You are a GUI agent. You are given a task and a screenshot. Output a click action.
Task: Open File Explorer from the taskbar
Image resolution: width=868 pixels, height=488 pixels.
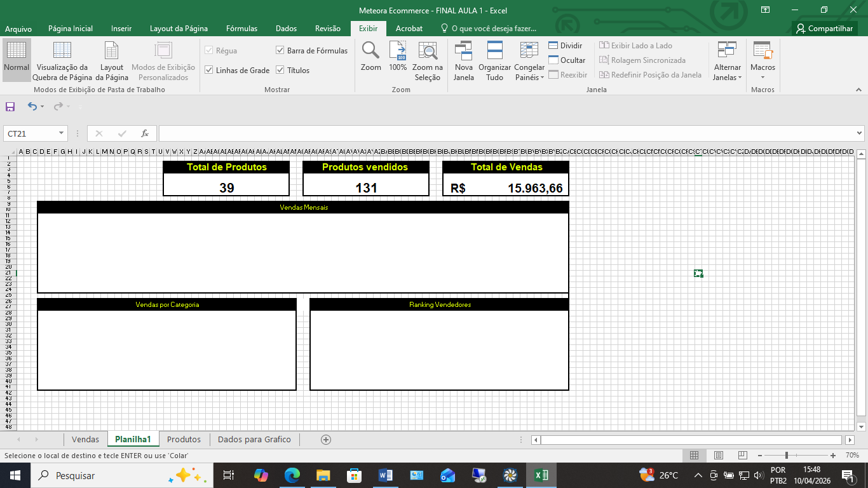pos(323,475)
